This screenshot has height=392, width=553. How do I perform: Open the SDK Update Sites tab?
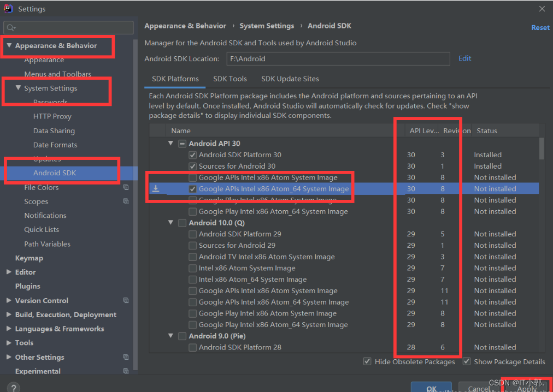290,79
